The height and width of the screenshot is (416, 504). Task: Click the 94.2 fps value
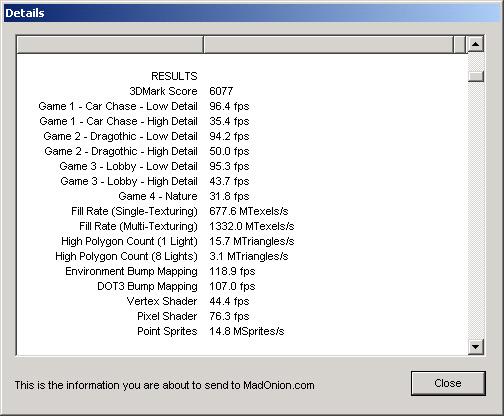click(x=229, y=136)
